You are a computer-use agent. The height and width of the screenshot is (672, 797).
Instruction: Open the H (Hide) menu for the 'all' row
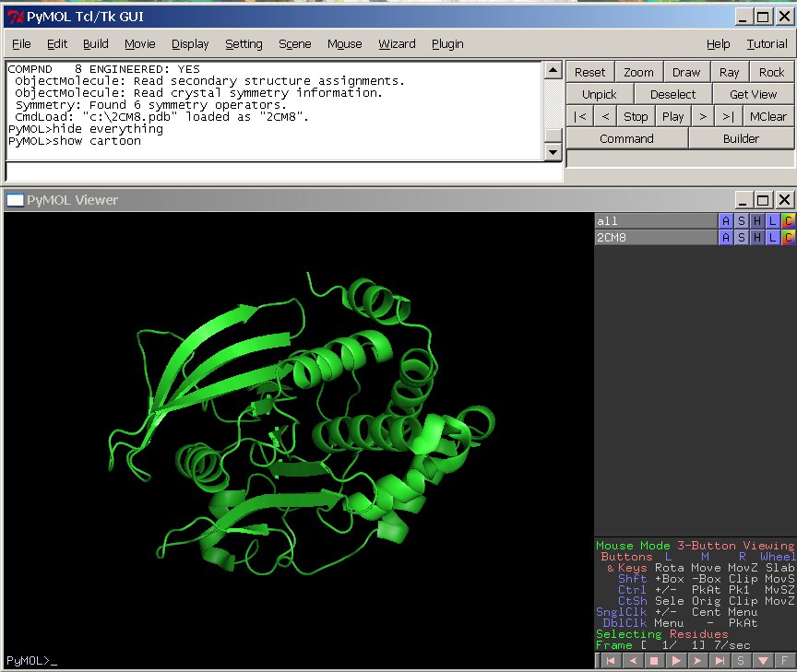click(756, 221)
